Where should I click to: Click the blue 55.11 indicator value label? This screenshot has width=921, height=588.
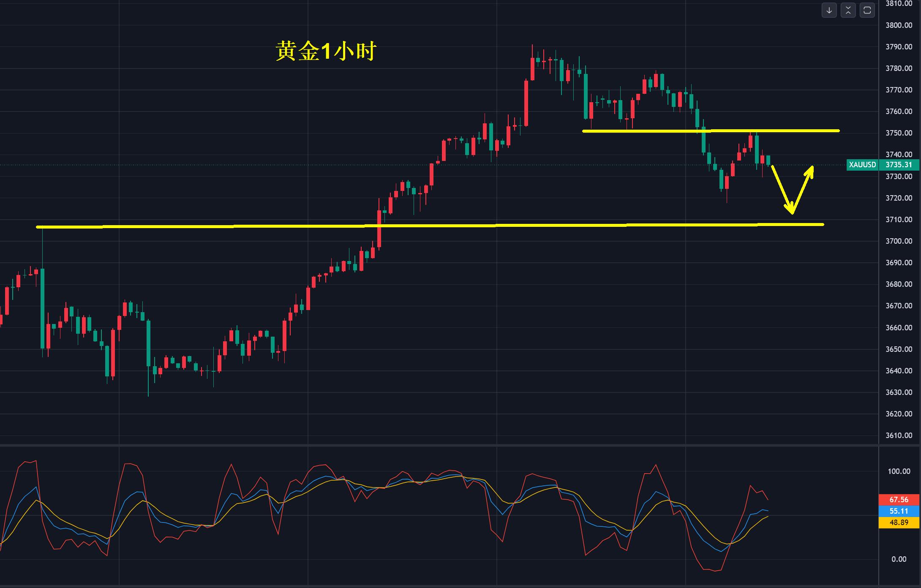[x=899, y=511]
